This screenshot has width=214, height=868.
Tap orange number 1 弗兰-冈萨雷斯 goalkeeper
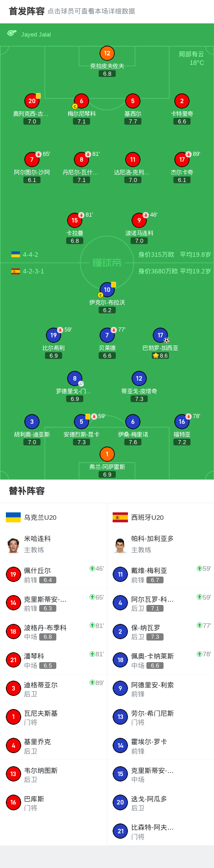(x=107, y=454)
